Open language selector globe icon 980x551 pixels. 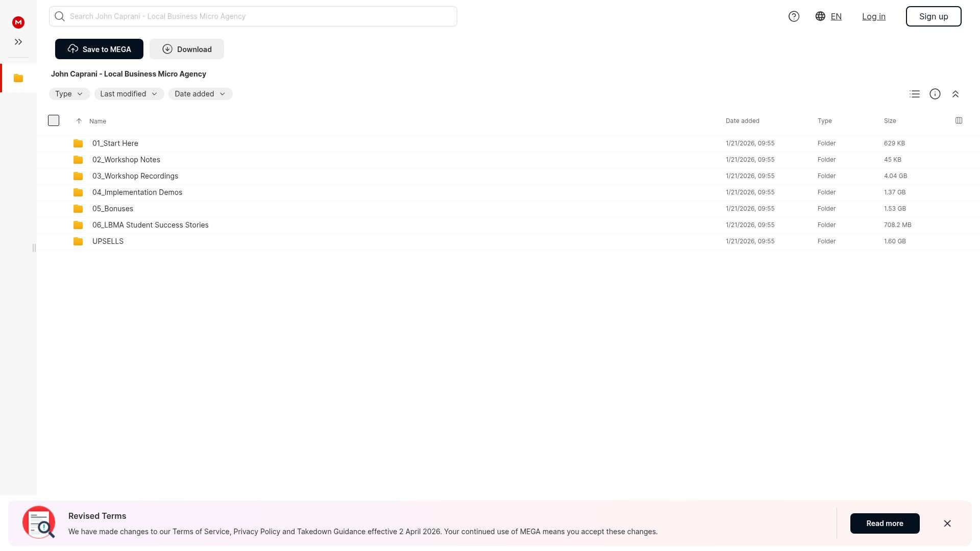(820, 16)
